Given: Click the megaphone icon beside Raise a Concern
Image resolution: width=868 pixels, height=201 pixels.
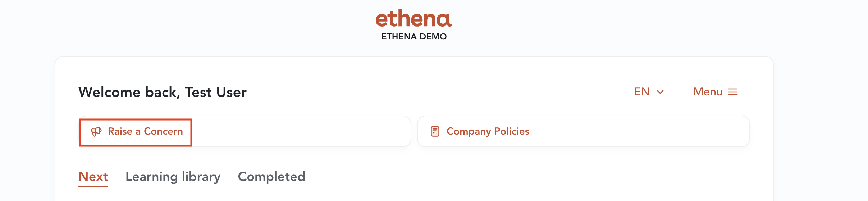Looking at the screenshot, I should point(96,131).
